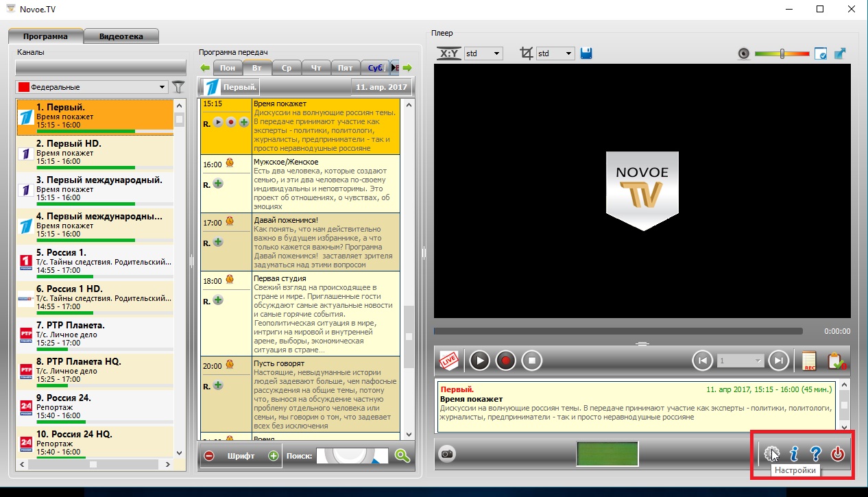The image size is (868, 497).
Task: Save video settings with the floppy disk icon
Action: (x=586, y=53)
